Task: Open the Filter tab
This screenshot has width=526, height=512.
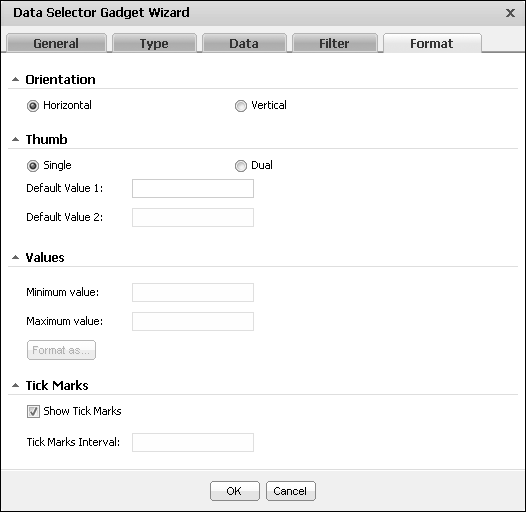Action: click(334, 43)
